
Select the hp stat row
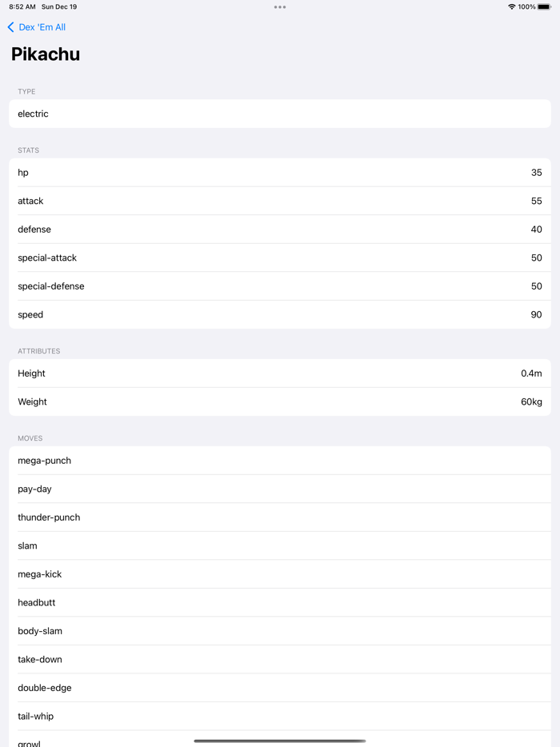(x=280, y=173)
